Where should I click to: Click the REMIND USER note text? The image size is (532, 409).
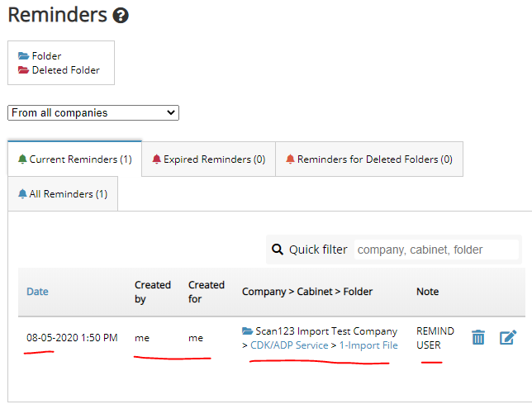click(x=435, y=338)
